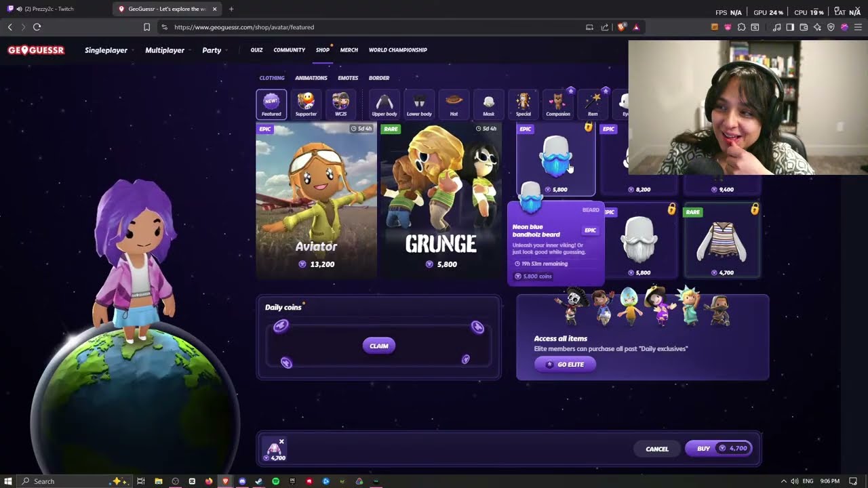Open Discord from the taskbar

[242, 481]
